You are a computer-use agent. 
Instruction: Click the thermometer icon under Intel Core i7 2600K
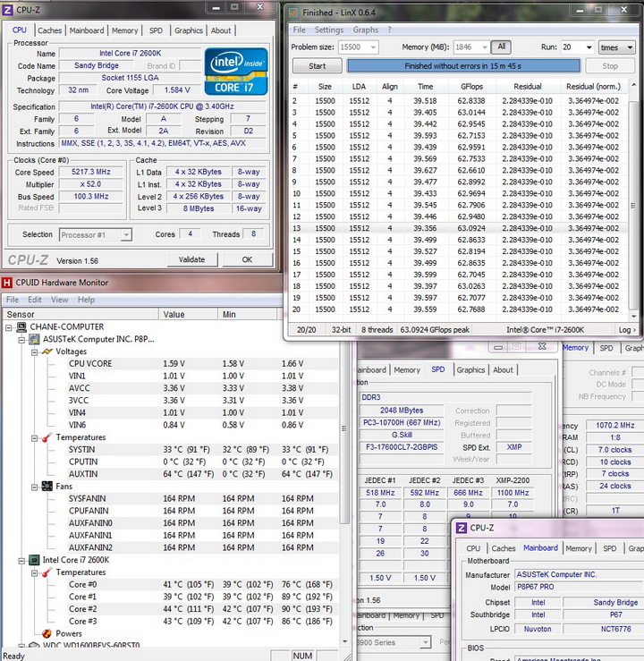click(47, 572)
